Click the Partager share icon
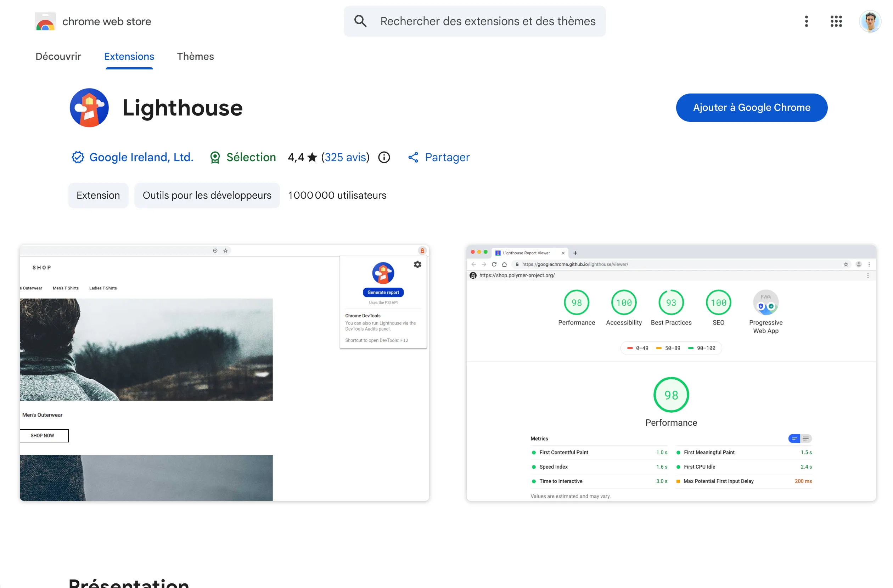The width and height of the screenshot is (893, 588). (413, 157)
